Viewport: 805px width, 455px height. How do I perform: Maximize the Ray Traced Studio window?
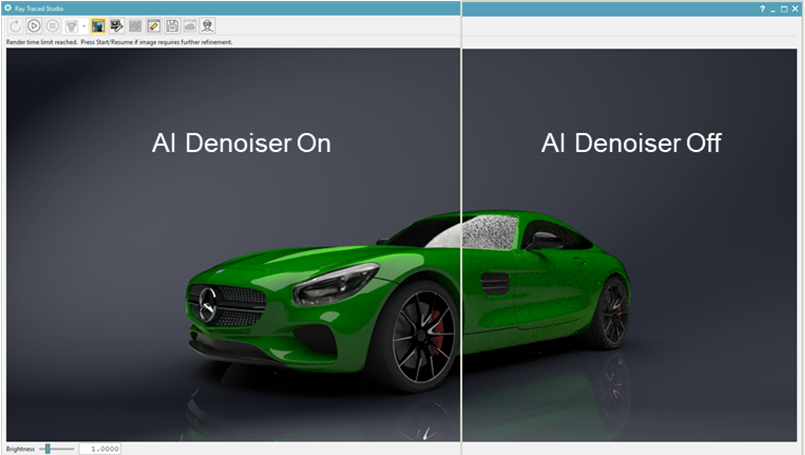coord(784,8)
